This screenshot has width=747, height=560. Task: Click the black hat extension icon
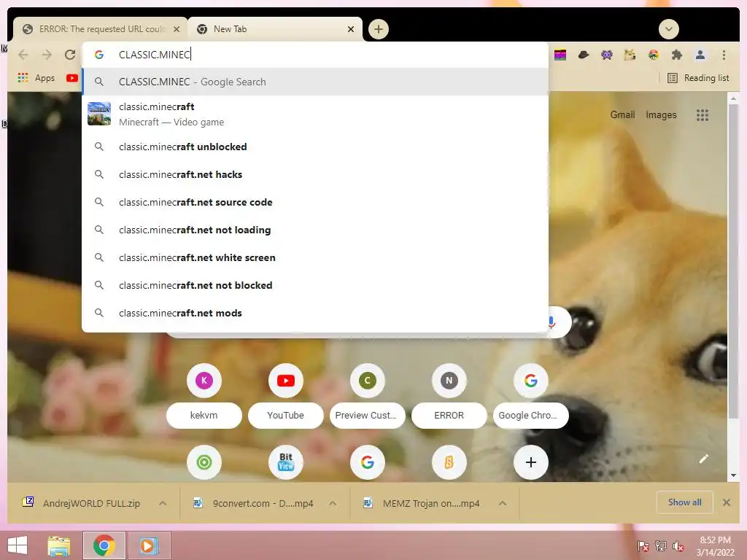pyautogui.click(x=584, y=55)
